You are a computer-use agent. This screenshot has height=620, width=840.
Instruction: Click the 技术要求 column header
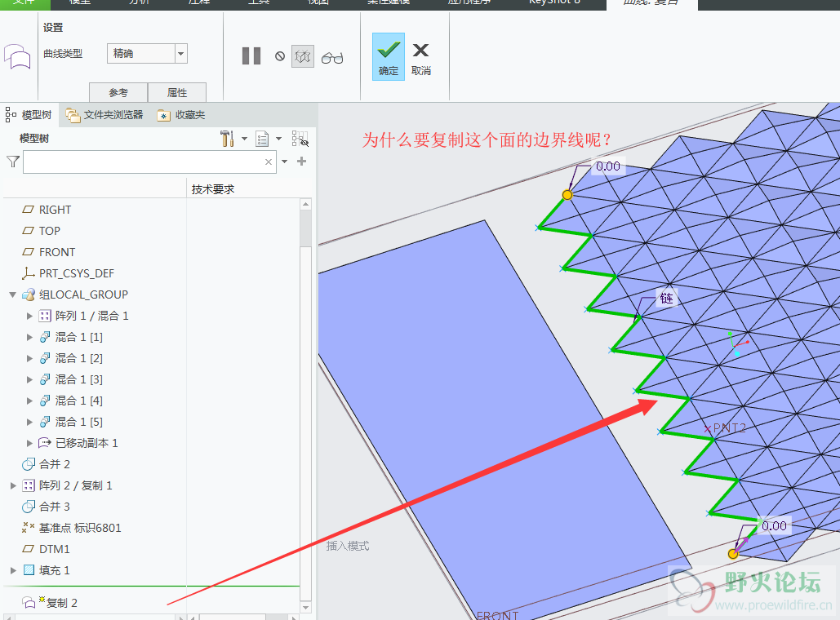[213, 189]
